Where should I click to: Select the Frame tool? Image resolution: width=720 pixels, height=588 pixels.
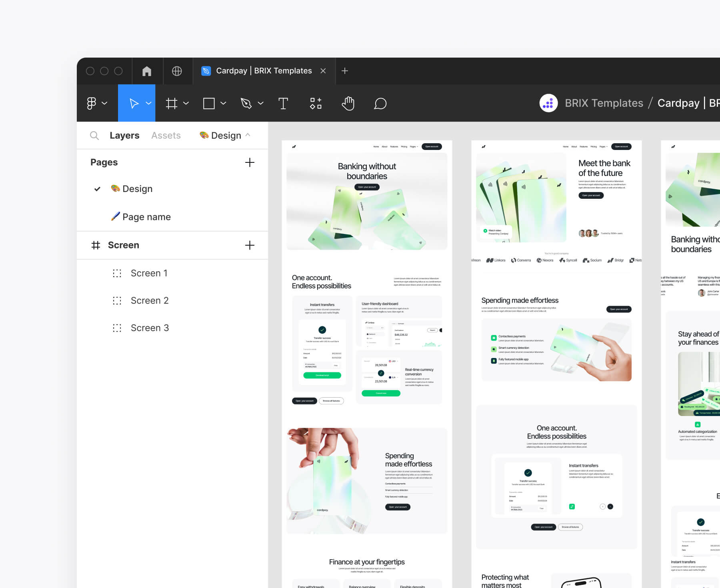[x=171, y=103]
